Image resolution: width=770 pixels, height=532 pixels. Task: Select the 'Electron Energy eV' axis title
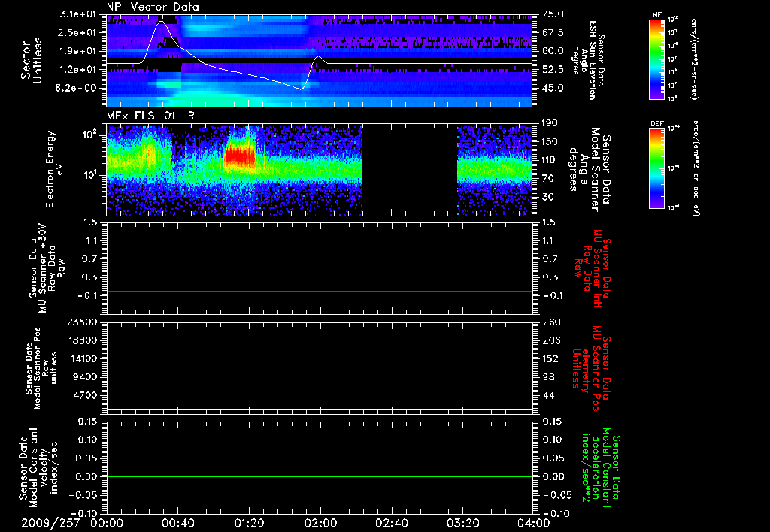click(x=54, y=169)
